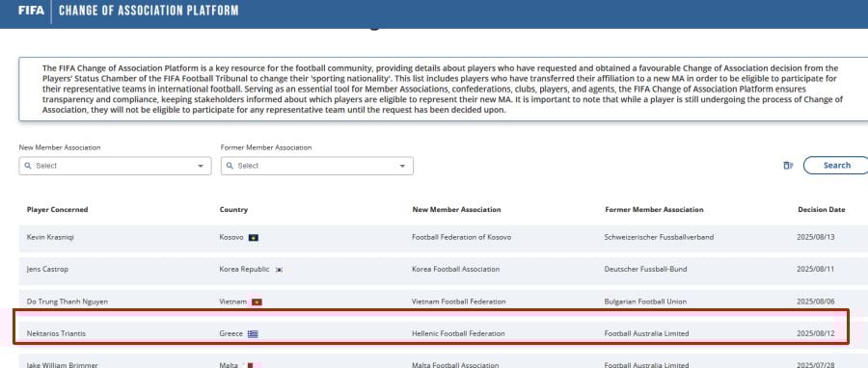Viewport: 868px width, 368px height.
Task: Click Football Federation of Kosovo cell
Action: coord(462,237)
